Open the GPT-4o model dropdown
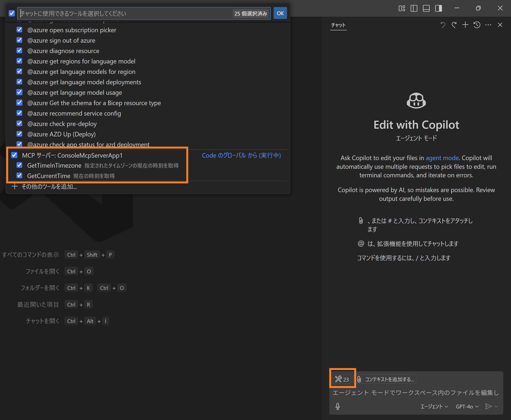Screen dimensions: 511x420 coord(467,406)
